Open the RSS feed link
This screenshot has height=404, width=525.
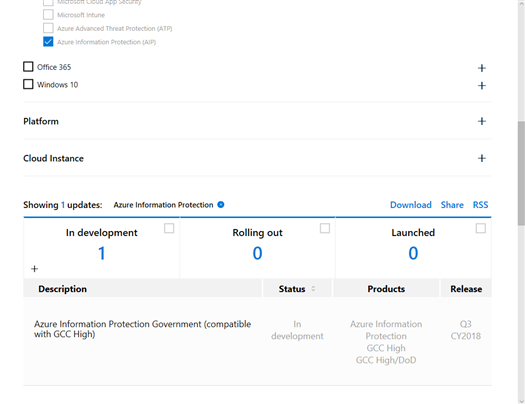(x=480, y=205)
